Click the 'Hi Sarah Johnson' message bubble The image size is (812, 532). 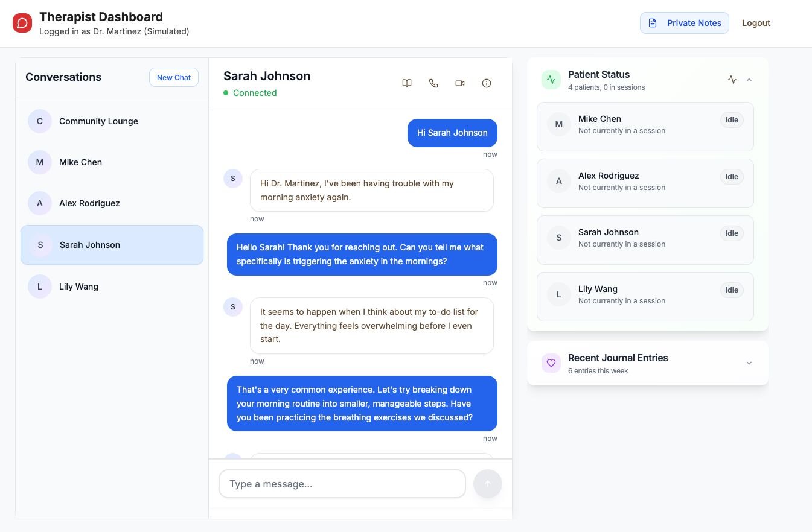tap(452, 133)
